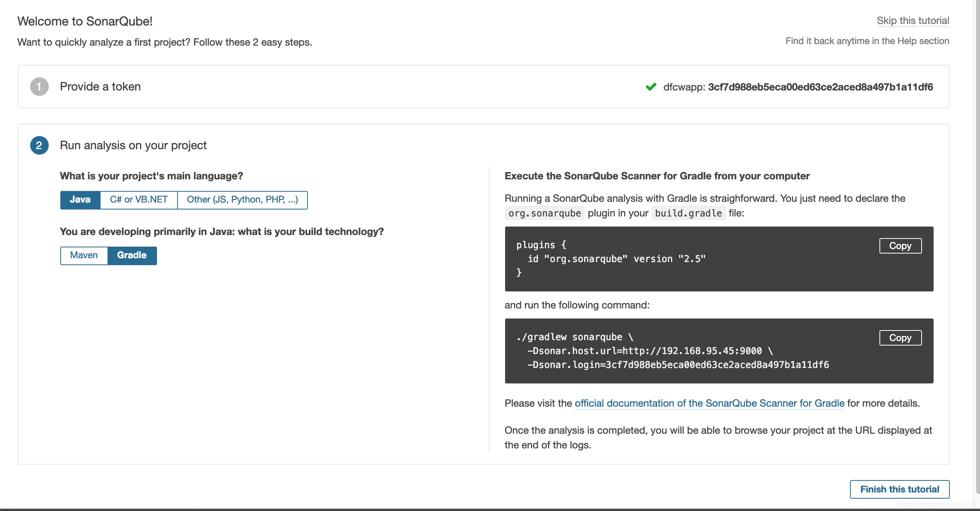Click the step 1 number circle
This screenshot has height=511, width=980.
tap(39, 87)
